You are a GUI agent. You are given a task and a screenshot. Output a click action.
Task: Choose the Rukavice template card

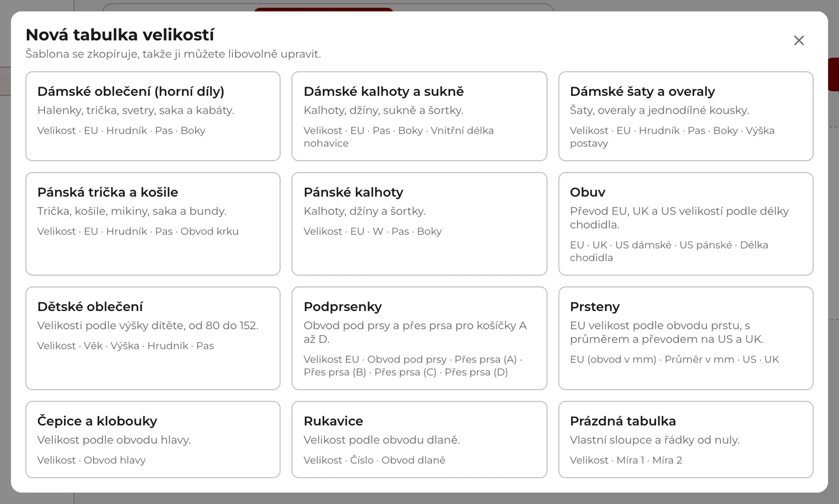click(x=419, y=439)
